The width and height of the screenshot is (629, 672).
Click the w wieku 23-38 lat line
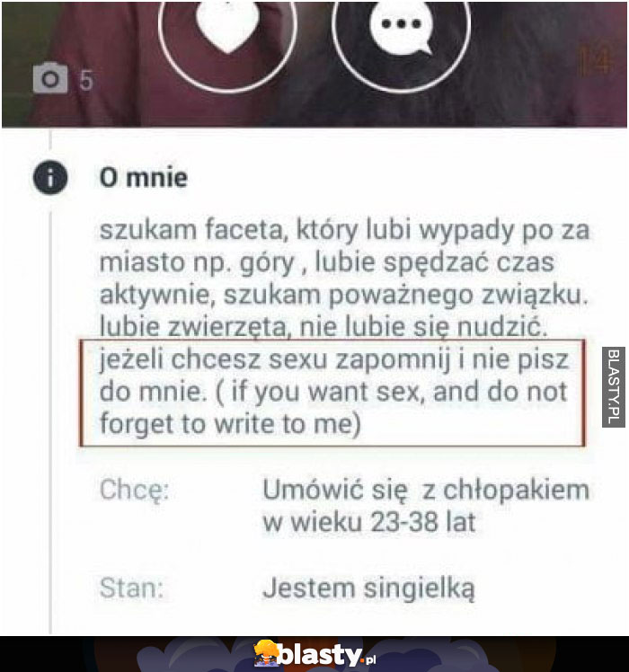click(369, 522)
